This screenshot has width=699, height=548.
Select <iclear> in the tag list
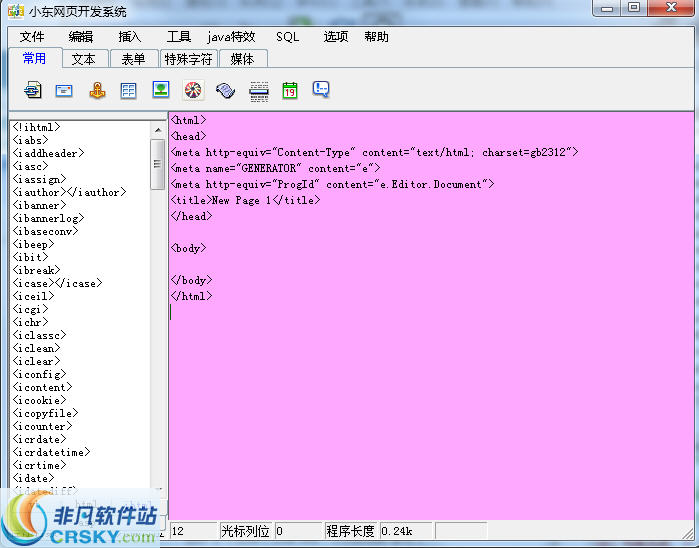[x=36, y=361]
